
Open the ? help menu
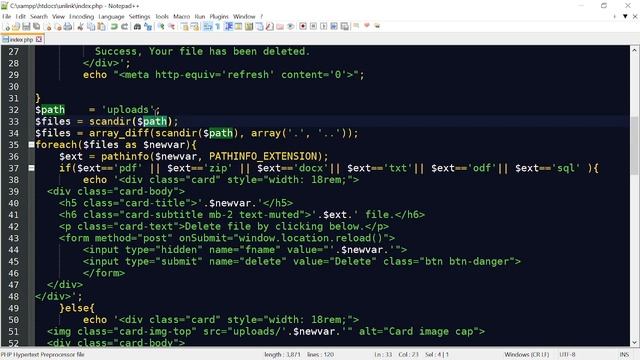point(262,16)
